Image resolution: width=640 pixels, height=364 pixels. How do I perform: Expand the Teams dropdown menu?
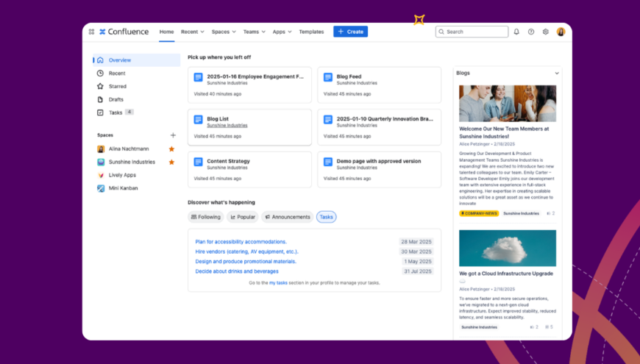point(255,32)
